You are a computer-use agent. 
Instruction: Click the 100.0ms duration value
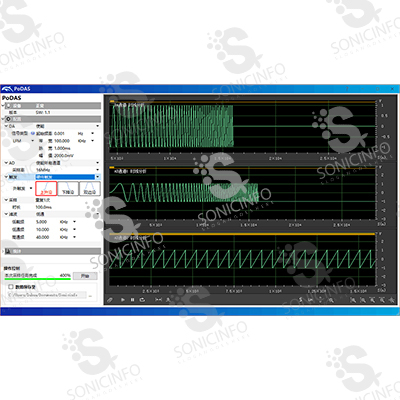coord(43,207)
